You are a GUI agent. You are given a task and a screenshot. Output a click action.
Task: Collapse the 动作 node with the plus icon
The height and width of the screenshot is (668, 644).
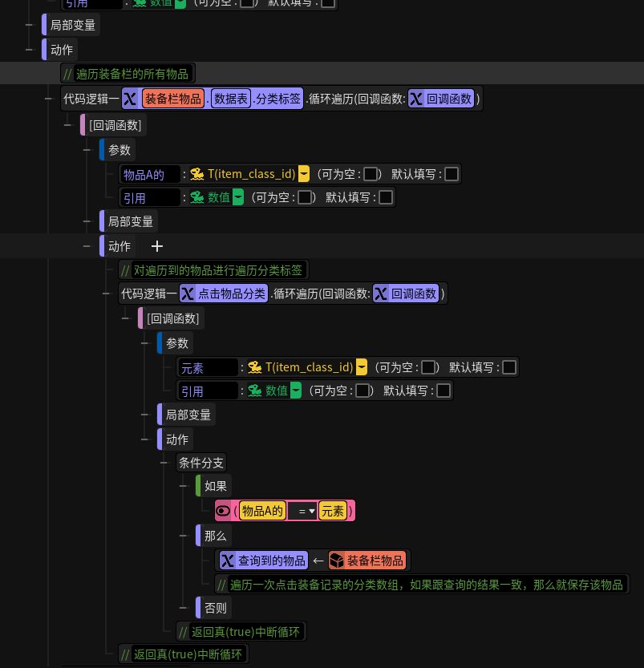[x=87, y=246]
